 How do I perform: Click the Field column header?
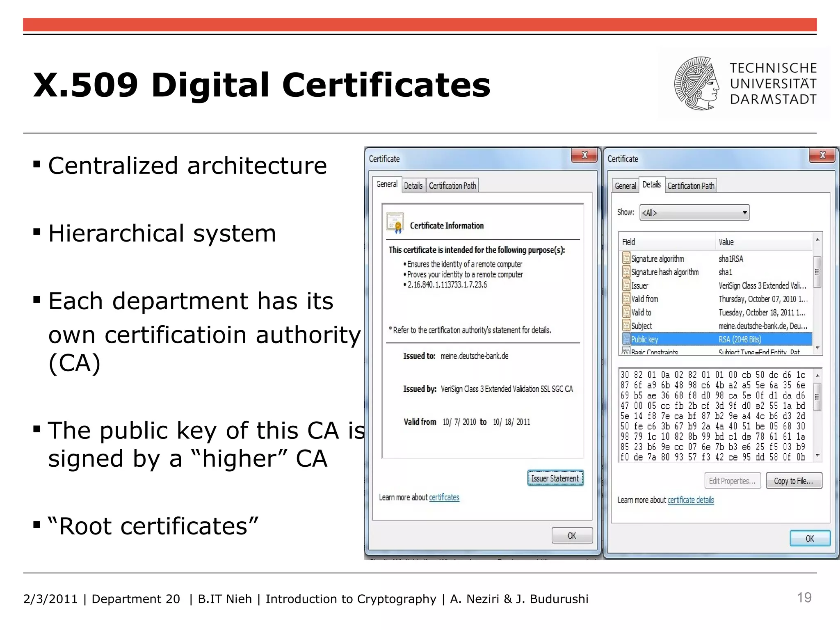(x=667, y=242)
